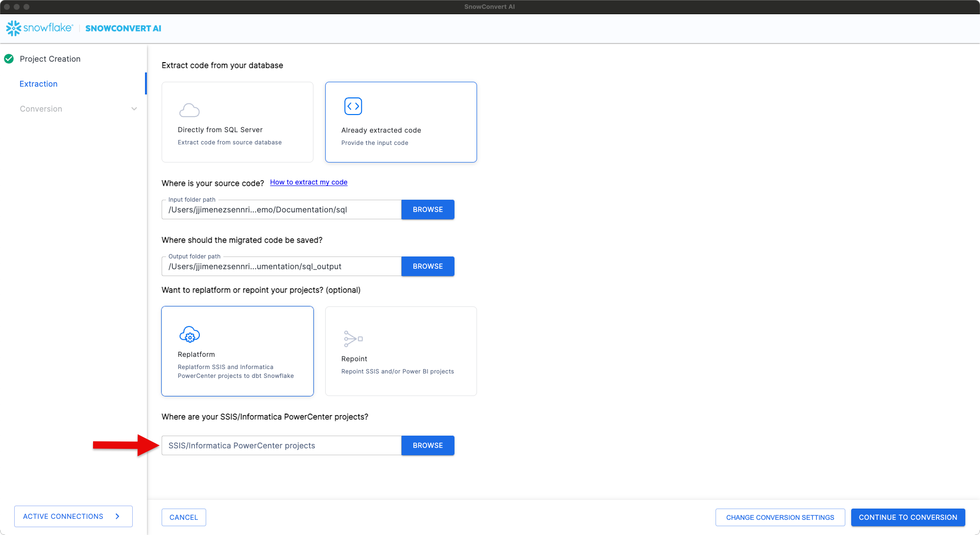This screenshot has width=980, height=535.
Task: Click the Snowflake logo in the header
Action: (x=15, y=28)
